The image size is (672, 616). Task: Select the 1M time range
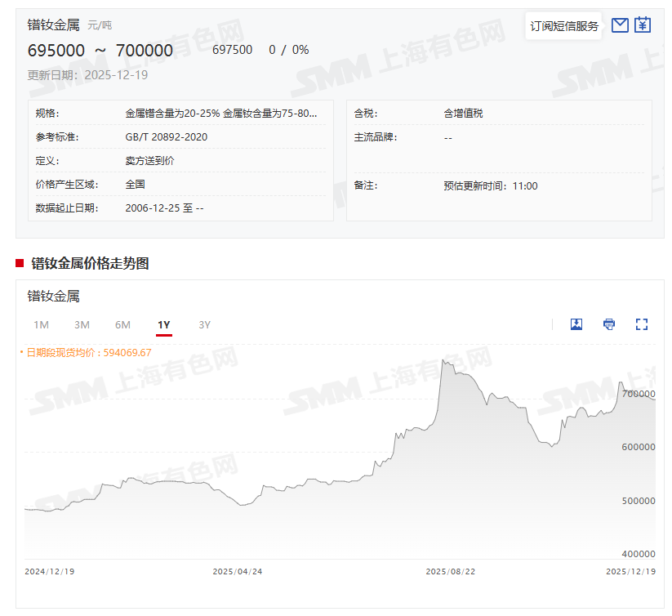click(41, 325)
